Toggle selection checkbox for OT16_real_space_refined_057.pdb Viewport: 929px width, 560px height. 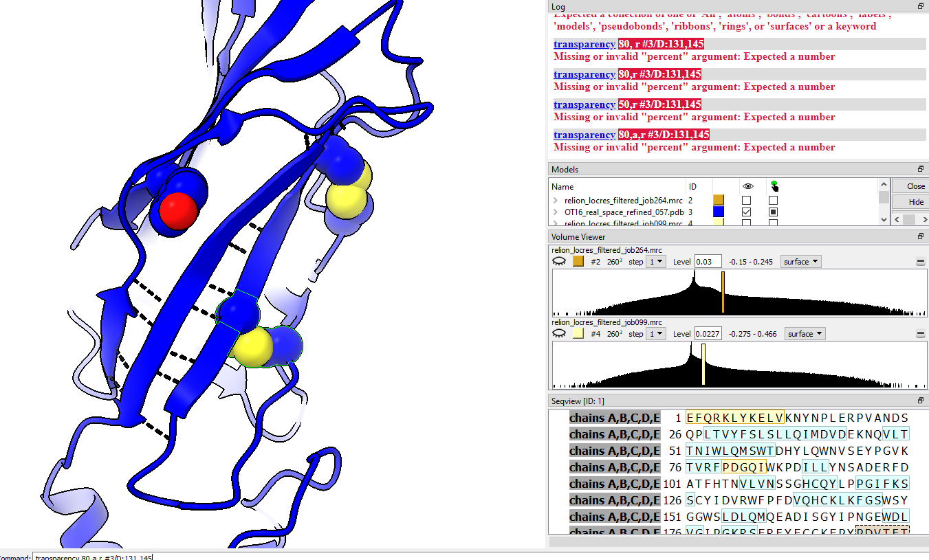click(774, 212)
